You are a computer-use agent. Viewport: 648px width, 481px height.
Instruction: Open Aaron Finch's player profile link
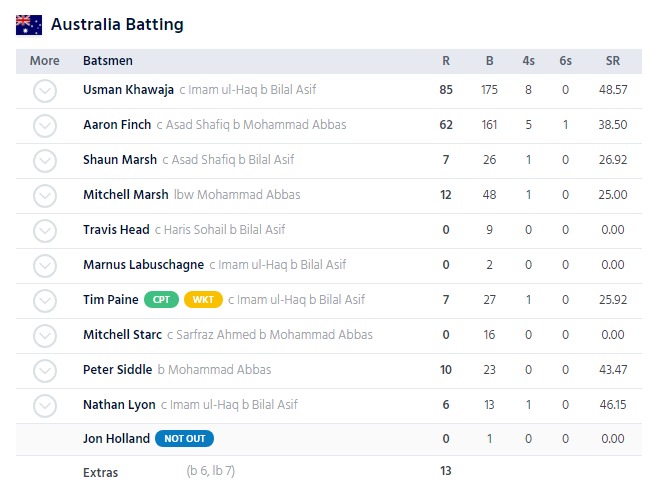click(115, 125)
